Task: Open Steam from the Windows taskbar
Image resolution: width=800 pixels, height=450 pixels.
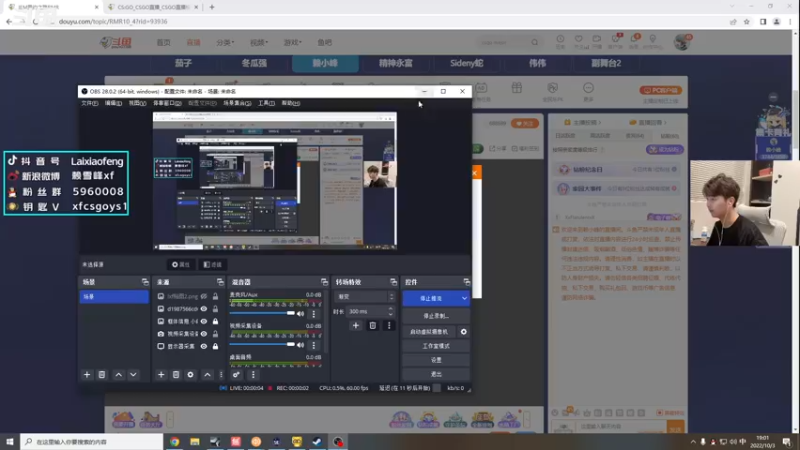Action: (317, 441)
